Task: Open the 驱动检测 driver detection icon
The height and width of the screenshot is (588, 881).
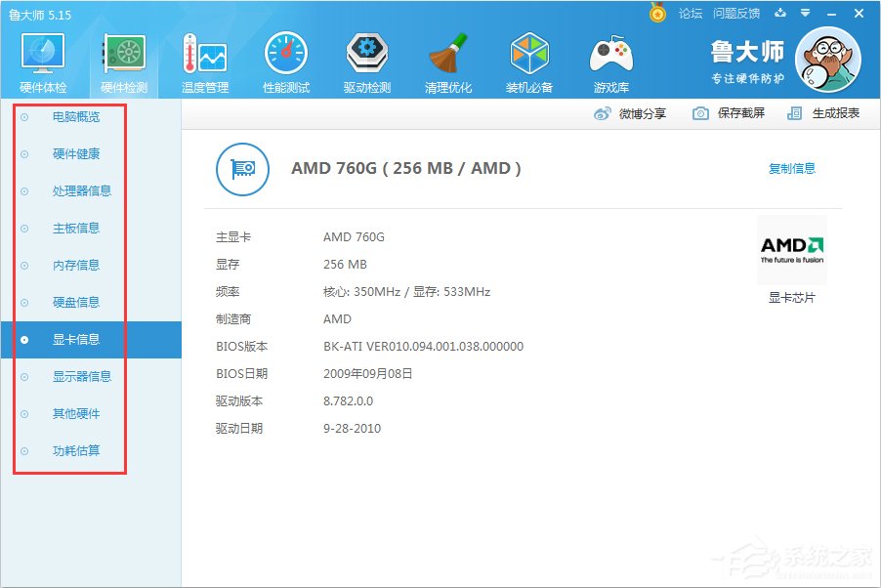Action: point(367,54)
